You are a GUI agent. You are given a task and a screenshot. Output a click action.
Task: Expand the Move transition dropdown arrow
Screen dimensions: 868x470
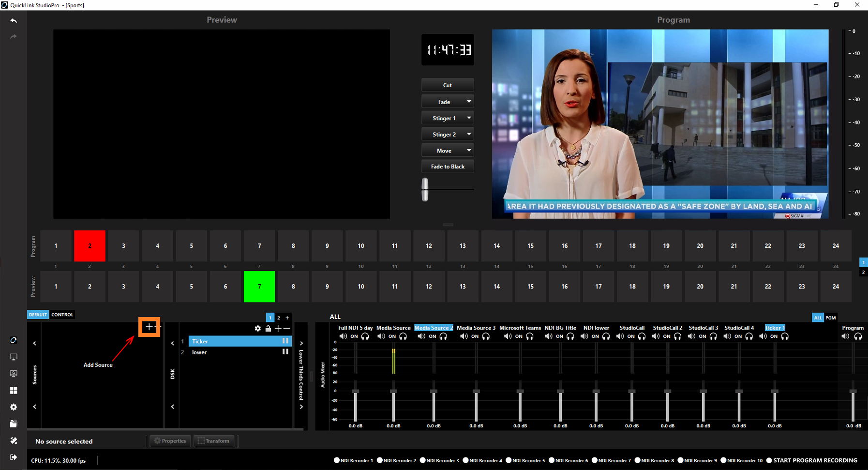[468, 151]
